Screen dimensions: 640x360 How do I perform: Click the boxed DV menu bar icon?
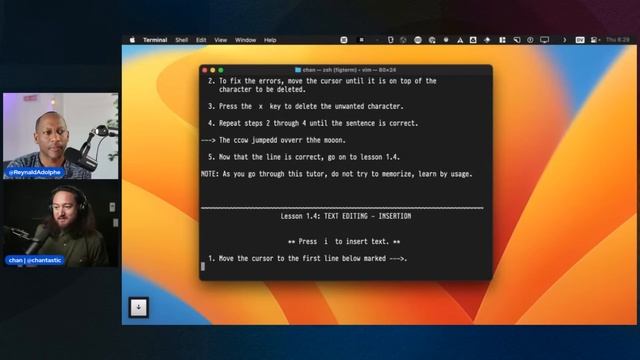[580, 40]
